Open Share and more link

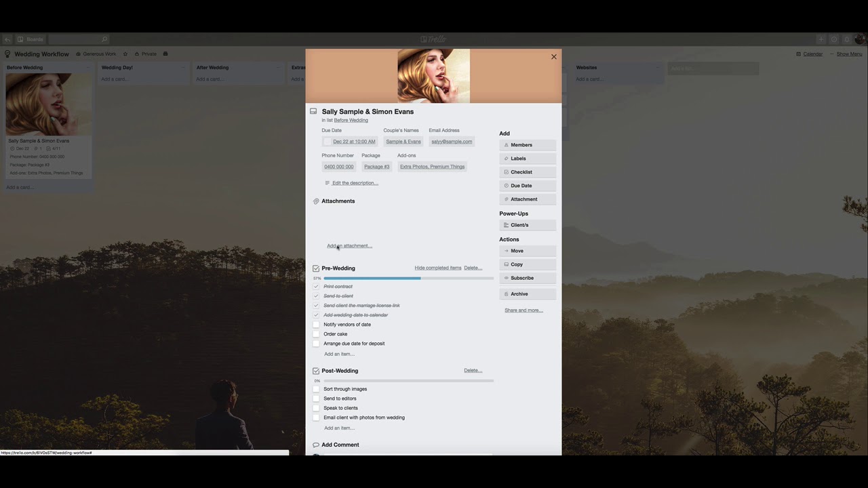[x=524, y=310]
